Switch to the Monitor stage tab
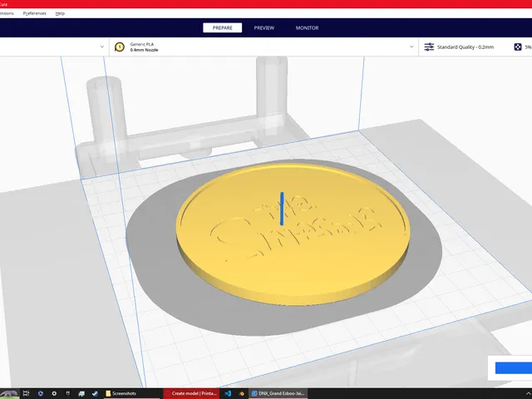The height and width of the screenshot is (399, 532). pyautogui.click(x=307, y=27)
